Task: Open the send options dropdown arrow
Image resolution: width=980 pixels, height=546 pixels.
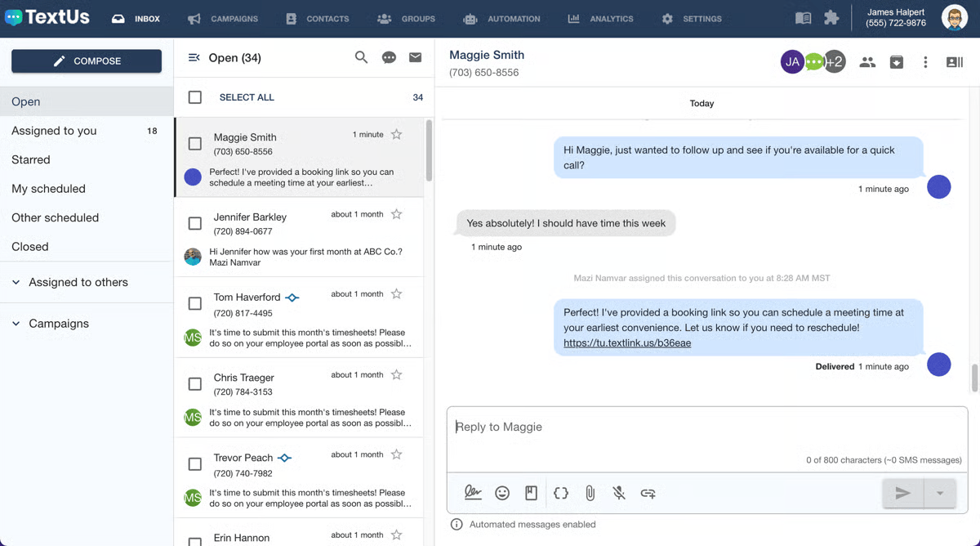Action: 940,493
